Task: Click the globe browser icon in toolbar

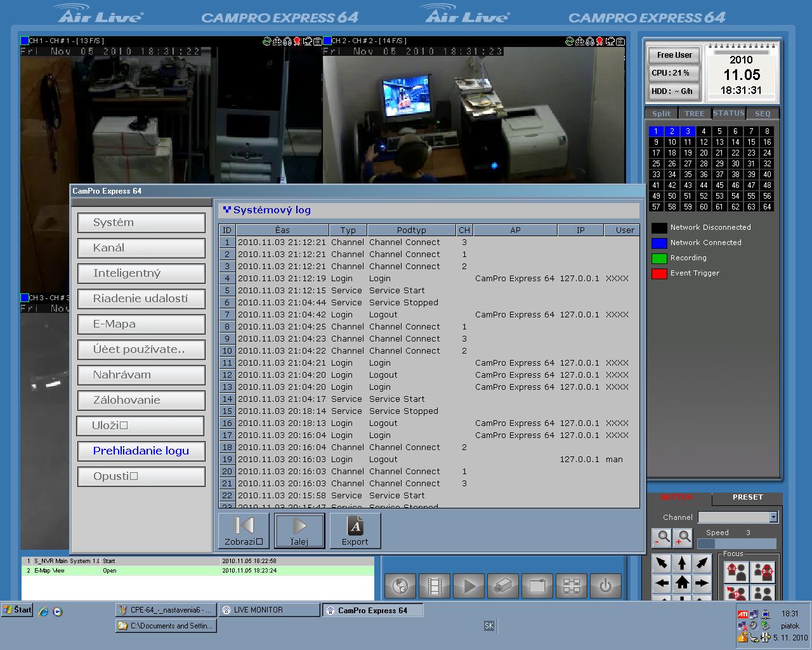Action: click(400, 586)
